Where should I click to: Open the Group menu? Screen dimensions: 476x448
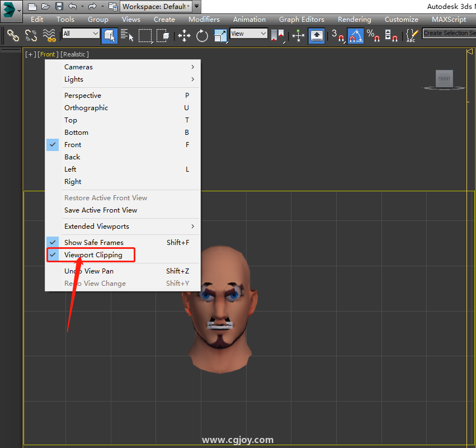point(98,20)
